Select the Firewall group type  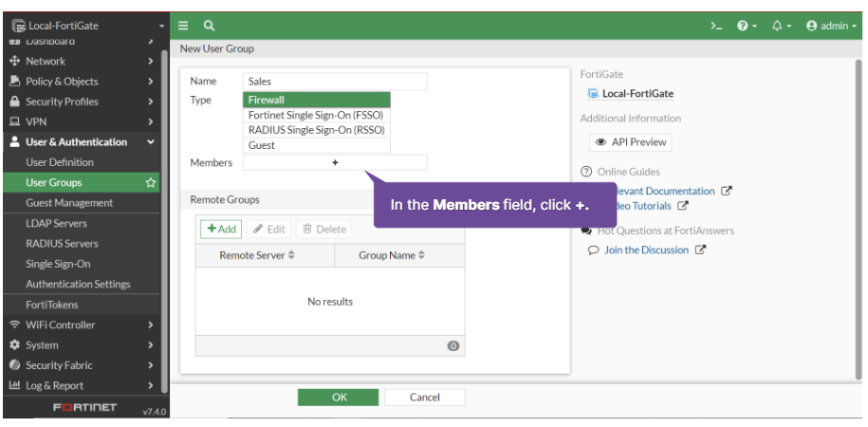317,101
